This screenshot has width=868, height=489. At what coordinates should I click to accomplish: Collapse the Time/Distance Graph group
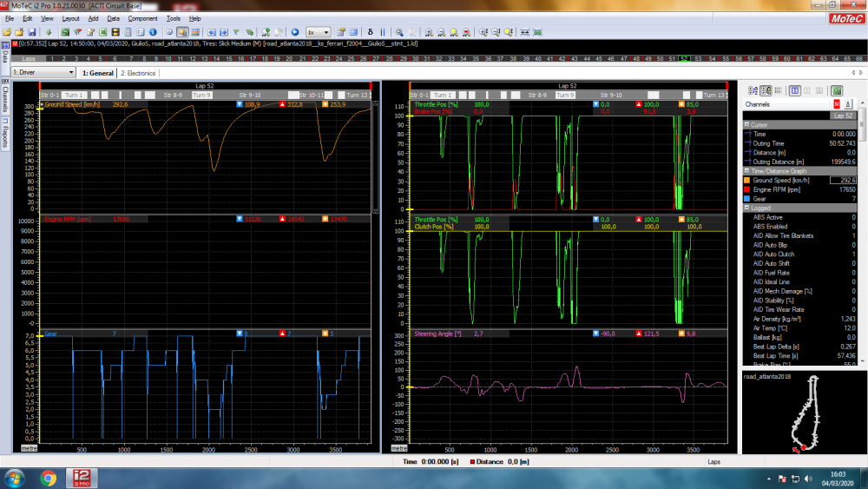pyautogui.click(x=746, y=171)
